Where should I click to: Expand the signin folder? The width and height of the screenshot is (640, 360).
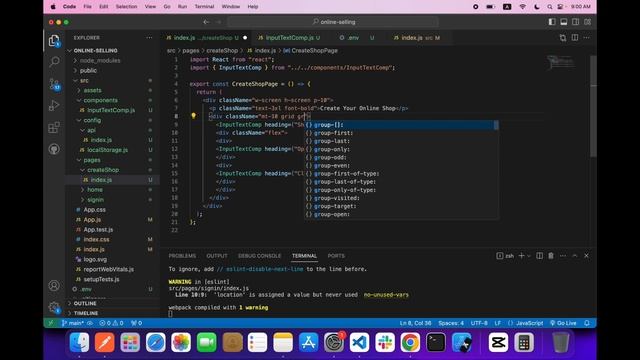point(95,200)
